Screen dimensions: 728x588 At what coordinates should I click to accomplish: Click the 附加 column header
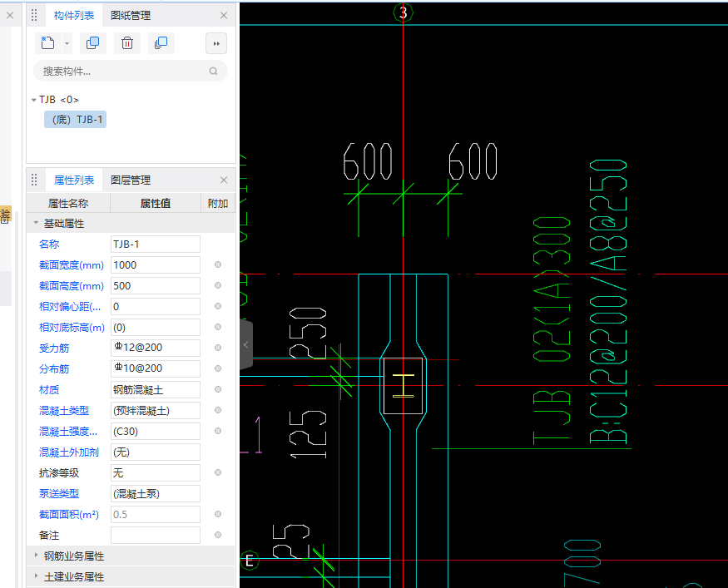point(218,203)
